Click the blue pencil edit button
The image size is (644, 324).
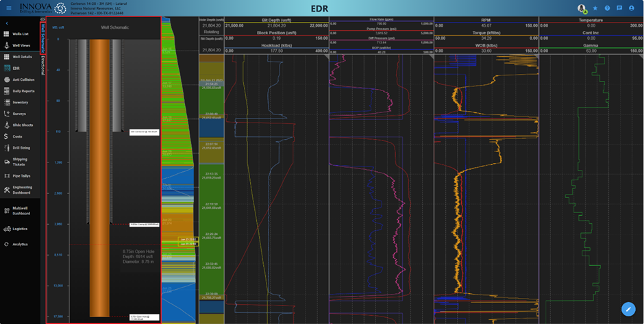point(628,309)
